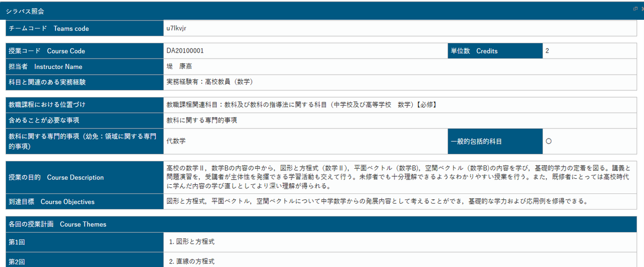Select the Teams code value u7lkvjr
Screen dimensions: 644x267
tap(177, 28)
